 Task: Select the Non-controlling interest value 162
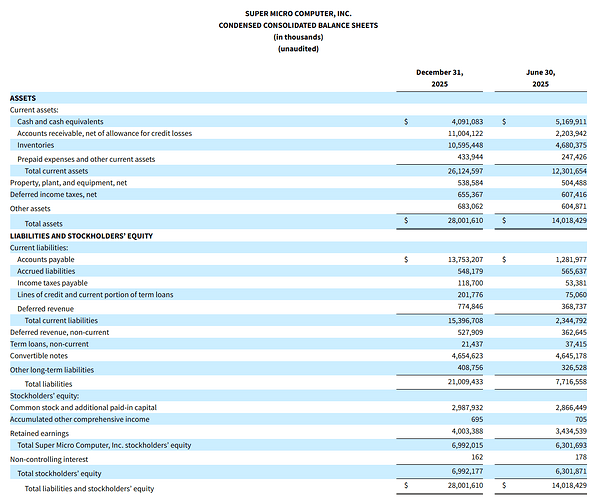(x=477, y=457)
